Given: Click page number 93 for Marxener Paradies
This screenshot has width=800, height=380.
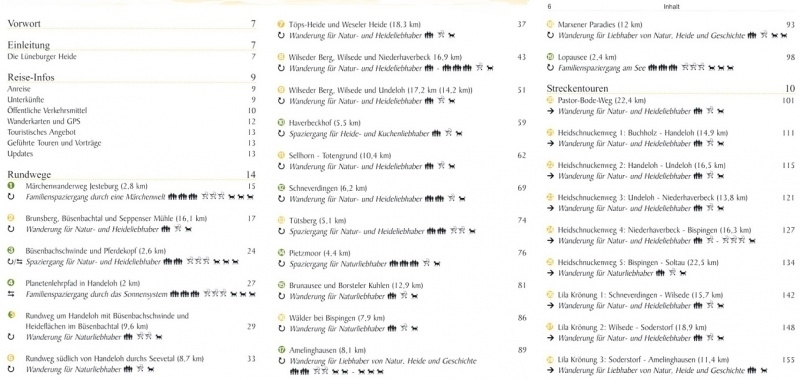Looking at the screenshot, I should (790, 24).
